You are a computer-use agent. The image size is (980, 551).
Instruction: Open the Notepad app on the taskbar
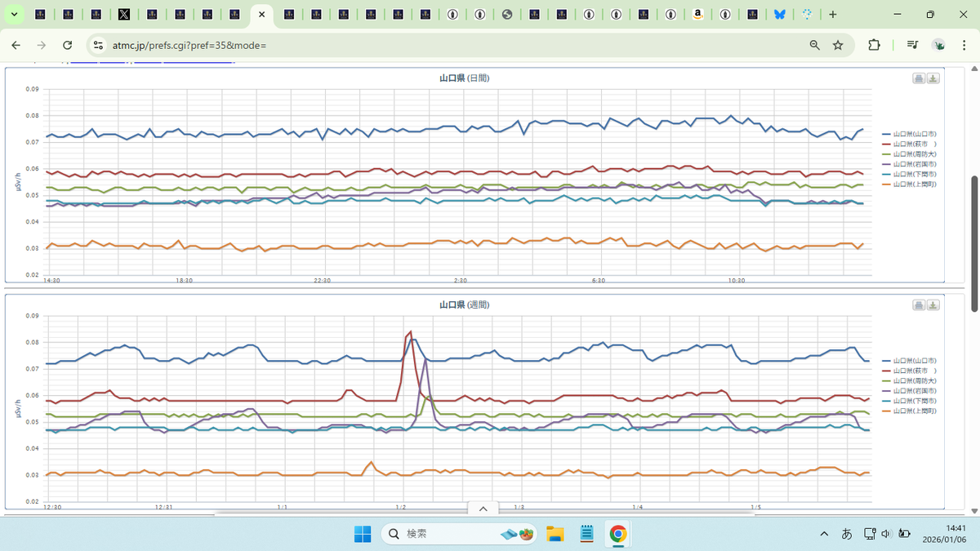point(586,534)
